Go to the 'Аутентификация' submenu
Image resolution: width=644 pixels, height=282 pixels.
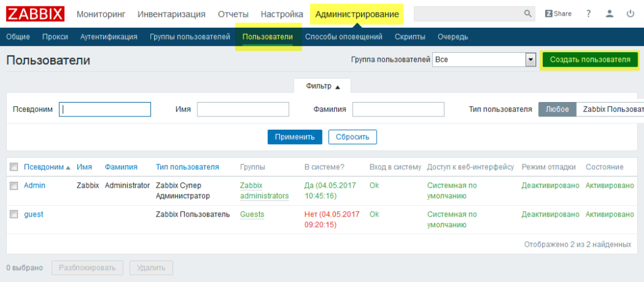coord(109,37)
